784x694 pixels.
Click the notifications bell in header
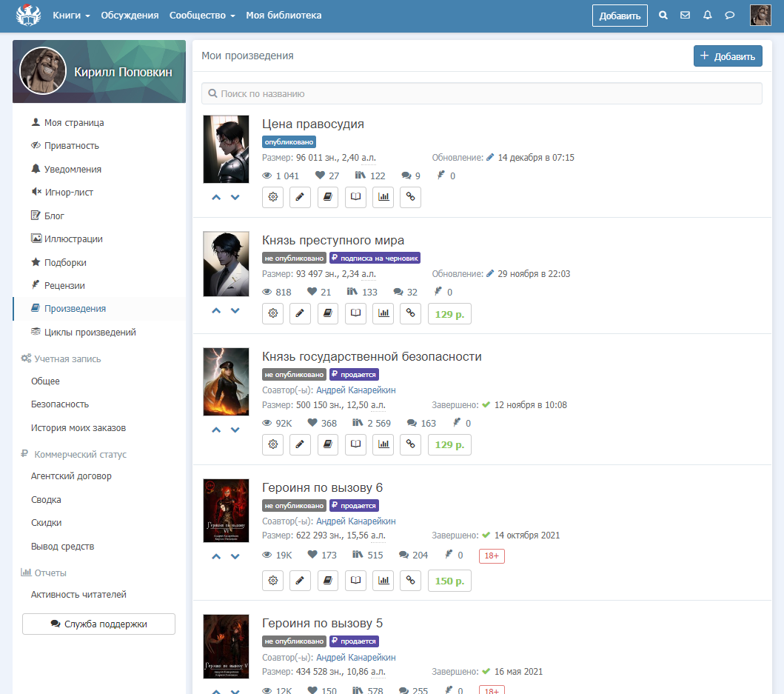tap(707, 16)
